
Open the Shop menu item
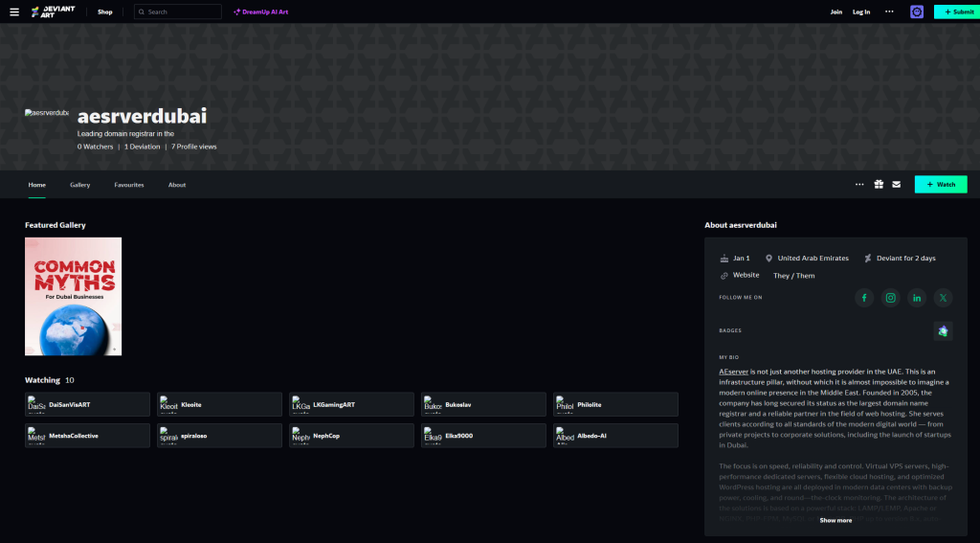[x=105, y=11]
